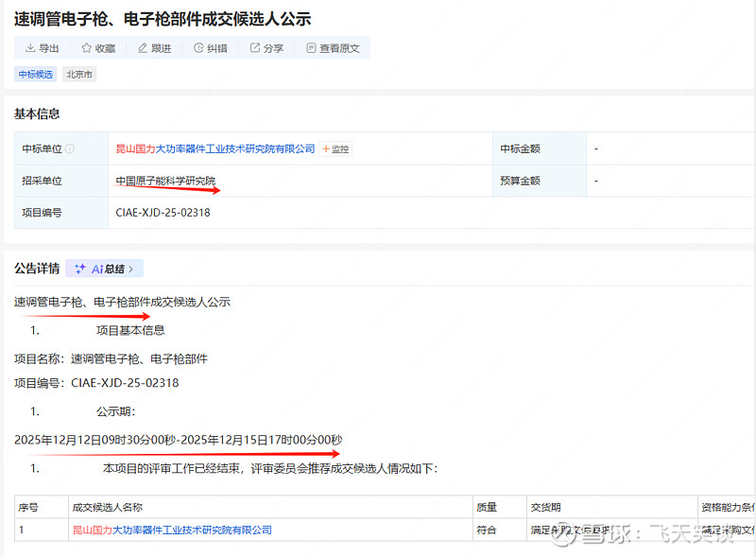The image size is (756, 557).
Task: Open 昆山国力 company link in 基本信息
Action: pos(215,149)
